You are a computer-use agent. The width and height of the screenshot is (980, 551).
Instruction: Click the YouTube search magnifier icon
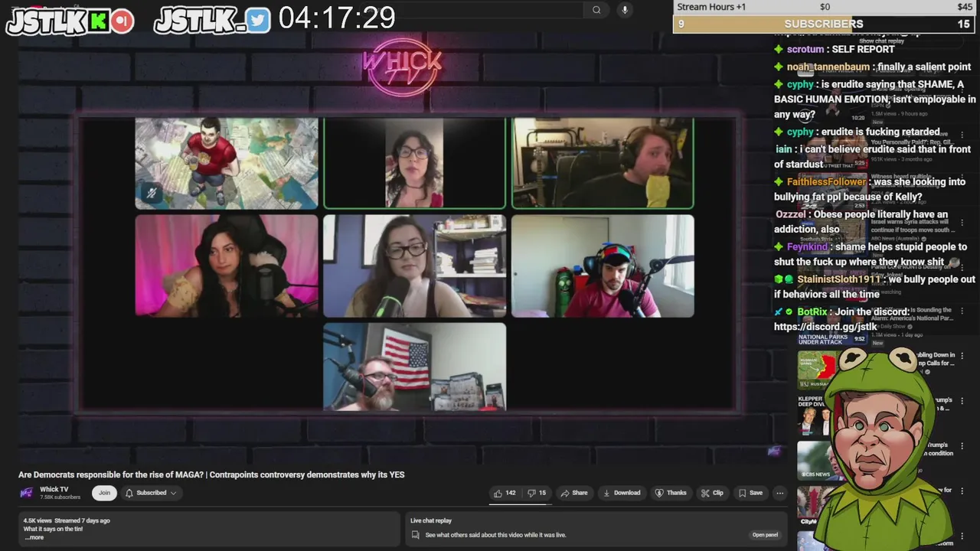pyautogui.click(x=596, y=10)
